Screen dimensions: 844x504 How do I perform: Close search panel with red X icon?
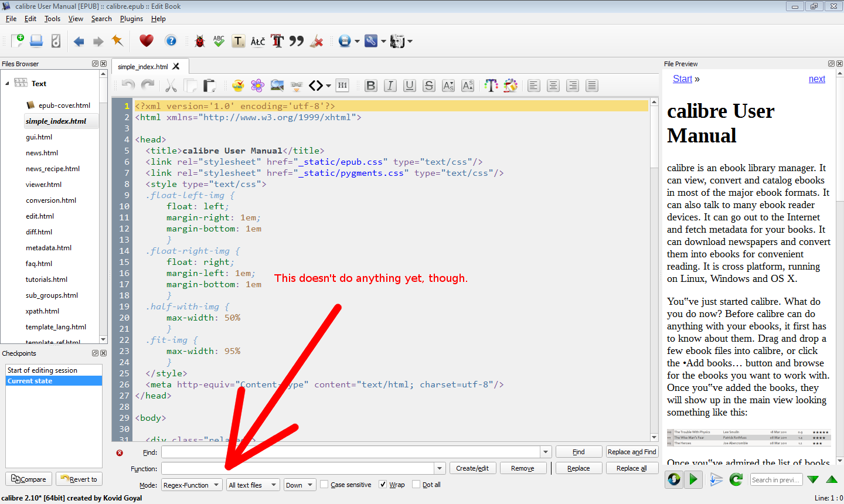click(x=120, y=452)
